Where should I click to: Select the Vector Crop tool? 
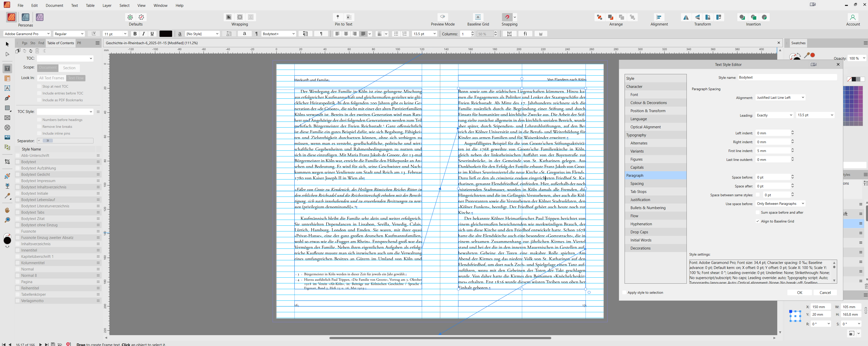[x=7, y=162]
